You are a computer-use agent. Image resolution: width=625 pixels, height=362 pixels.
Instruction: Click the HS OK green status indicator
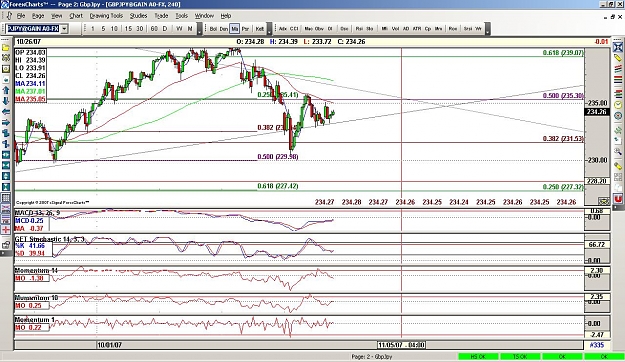(x=478, y=356)
